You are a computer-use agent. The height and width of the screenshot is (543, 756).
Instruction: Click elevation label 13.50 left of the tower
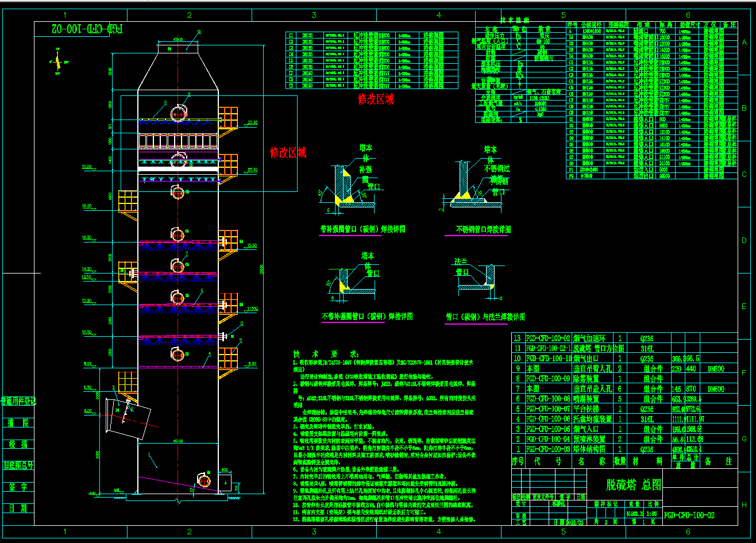(x=87, y=277)
